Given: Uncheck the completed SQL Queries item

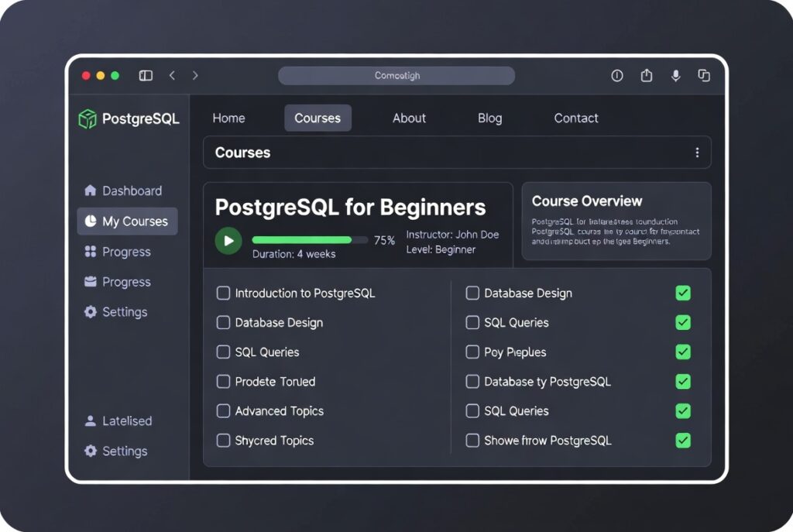Looking at the screenshot, I should tap(682, 322).
